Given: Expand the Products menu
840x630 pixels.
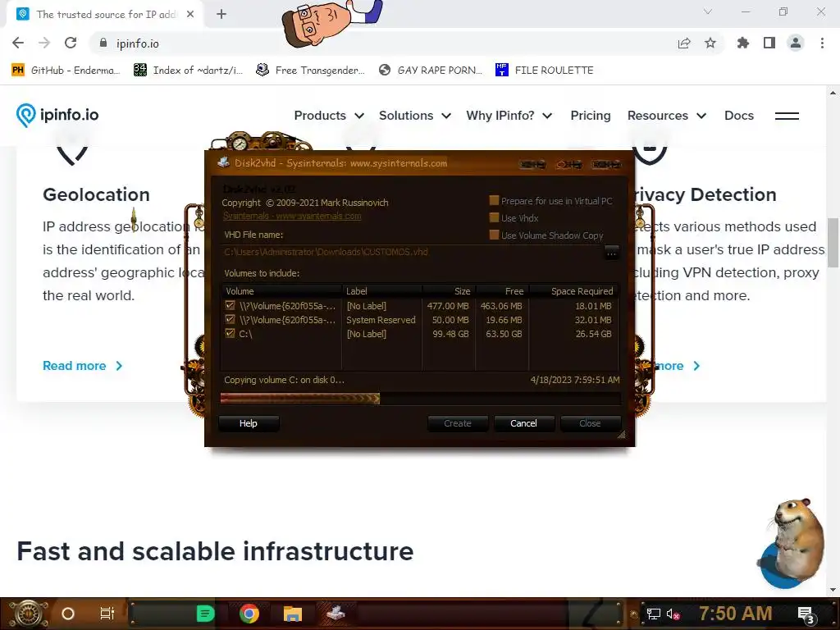Looking at the screenshot, I should pyautogui.click(x=329, y=116).
